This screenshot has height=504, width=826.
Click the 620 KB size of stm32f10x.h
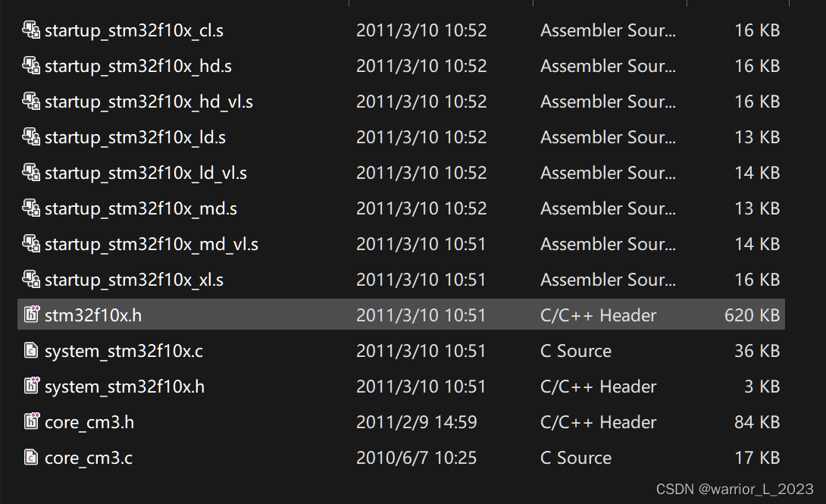(752, 315)
